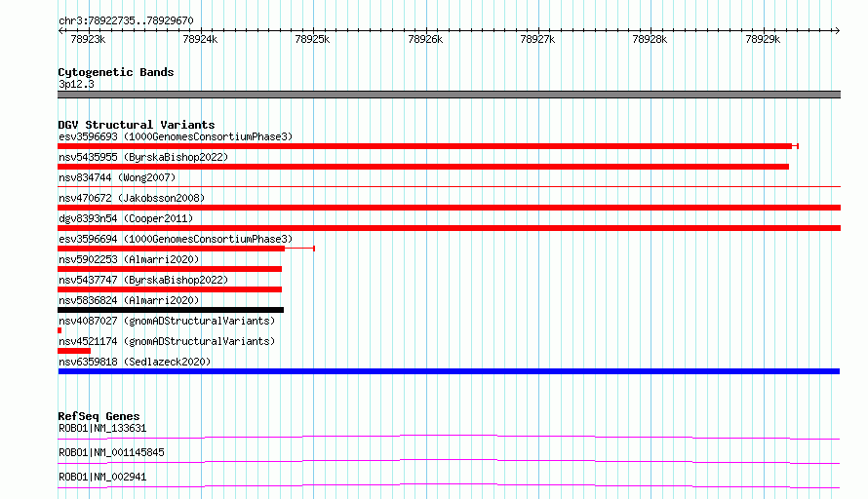Click the red bar under dgv8393n54
This screenshot has width=868, height=499.
(x=449, y=228)
